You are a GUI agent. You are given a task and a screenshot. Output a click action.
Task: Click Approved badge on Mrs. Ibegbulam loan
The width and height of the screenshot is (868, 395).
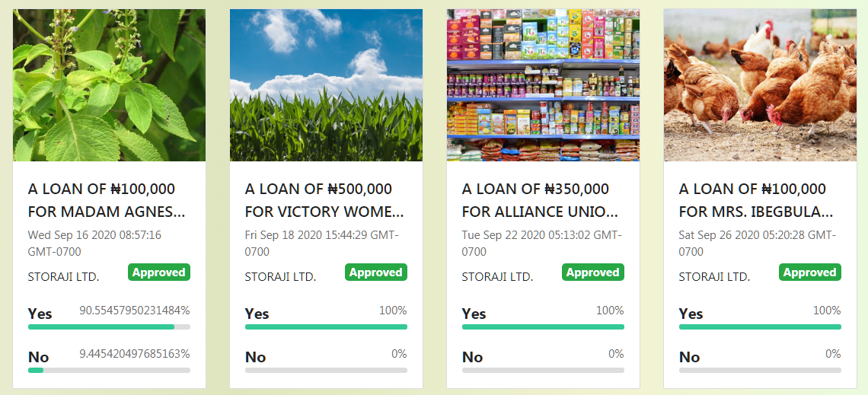tap(810, 272)
